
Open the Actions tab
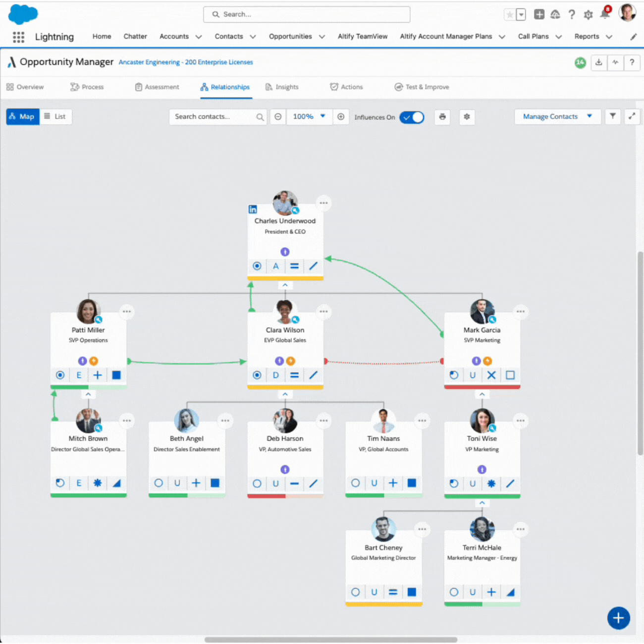point(346,87)
